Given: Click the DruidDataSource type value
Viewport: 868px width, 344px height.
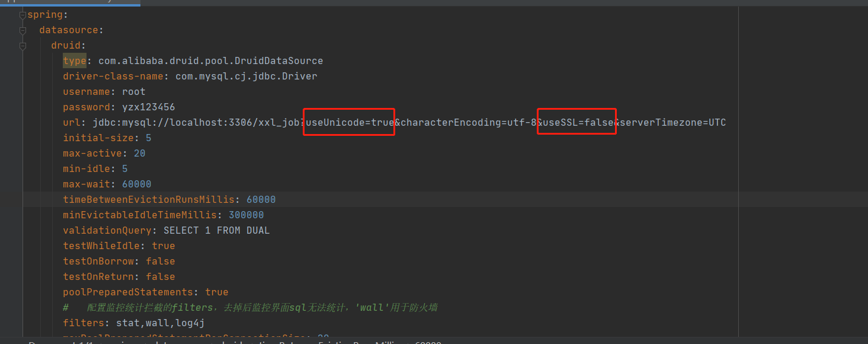Looking at the screenshot, I should [209, 60].
